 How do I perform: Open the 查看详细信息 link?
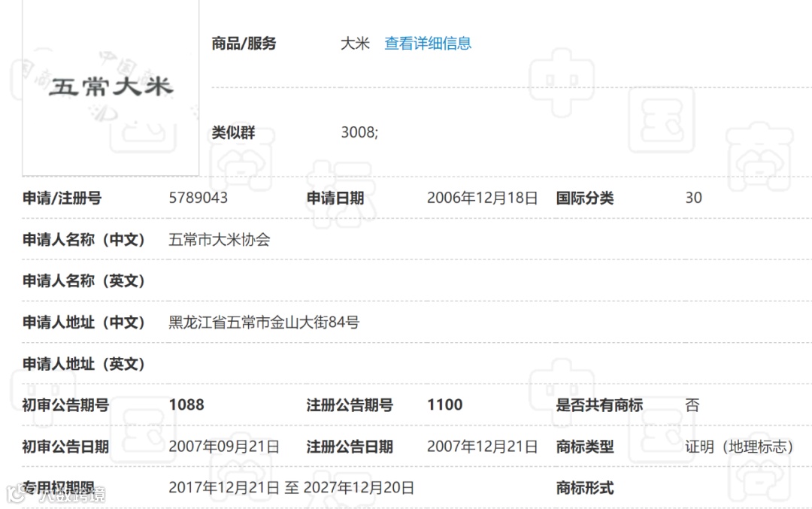coord(428,43)
